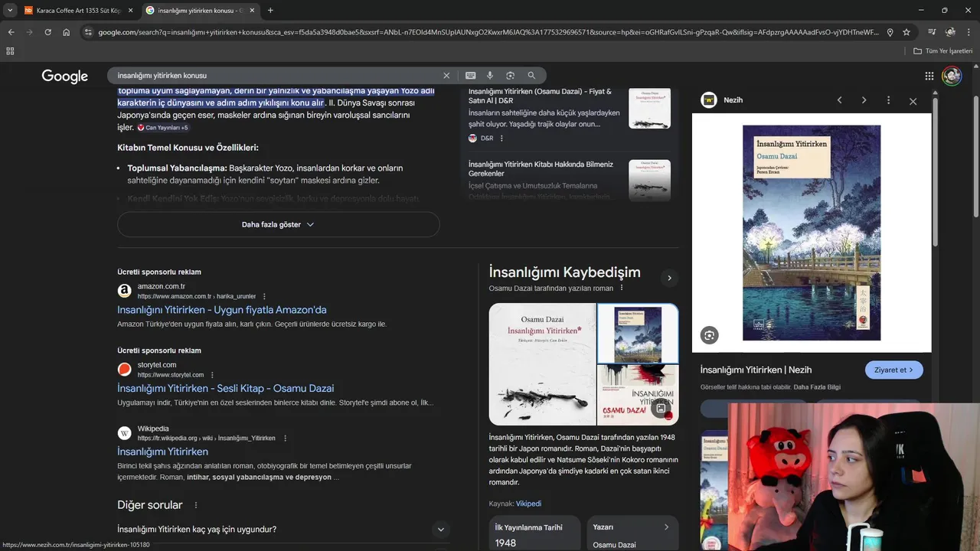The height and width of the screenshot is (551, 980).
Task: Show the previous image in Nezih panel
Action: pyautogui.click(x=839, y=100)
